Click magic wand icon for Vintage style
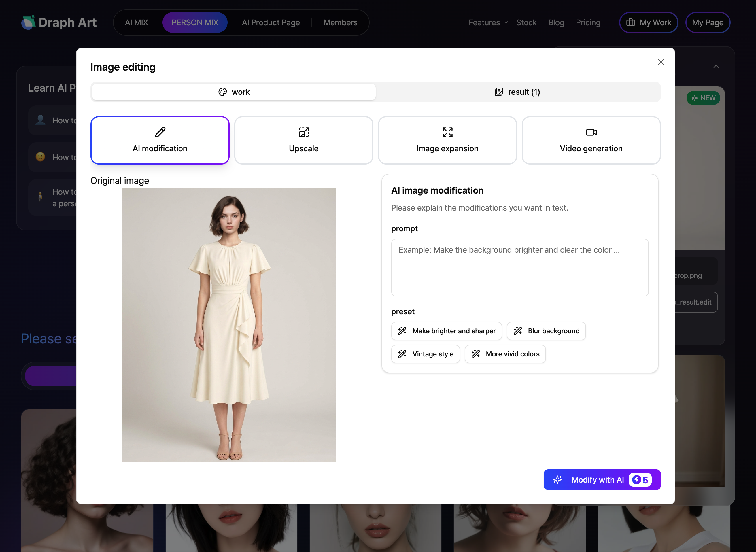 click(x=402, y=354)
